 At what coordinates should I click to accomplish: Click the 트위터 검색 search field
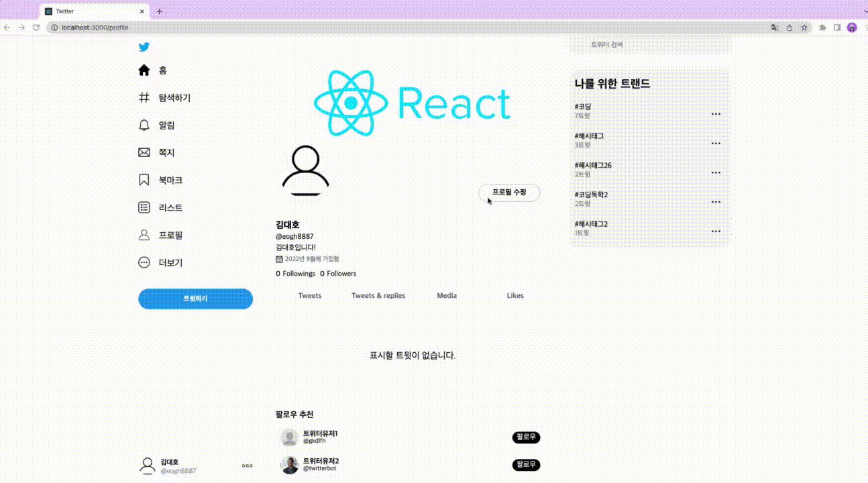pyautogui.click(x=650, y=45)
